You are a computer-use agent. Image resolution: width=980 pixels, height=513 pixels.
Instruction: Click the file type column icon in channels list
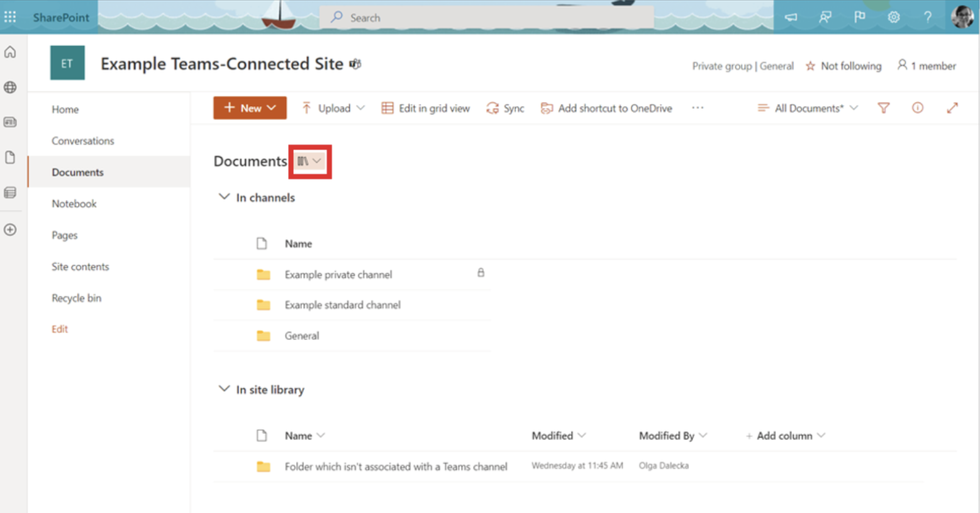[x=262, y=243]
